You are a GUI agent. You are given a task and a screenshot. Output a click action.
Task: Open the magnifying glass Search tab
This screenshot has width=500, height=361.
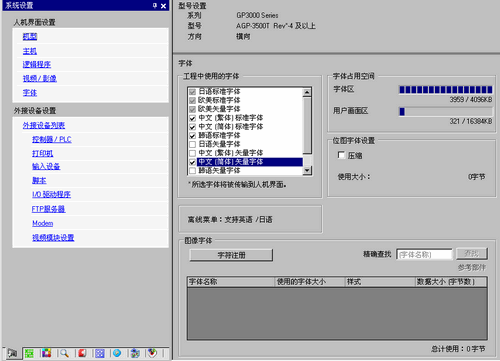point(64,353)
